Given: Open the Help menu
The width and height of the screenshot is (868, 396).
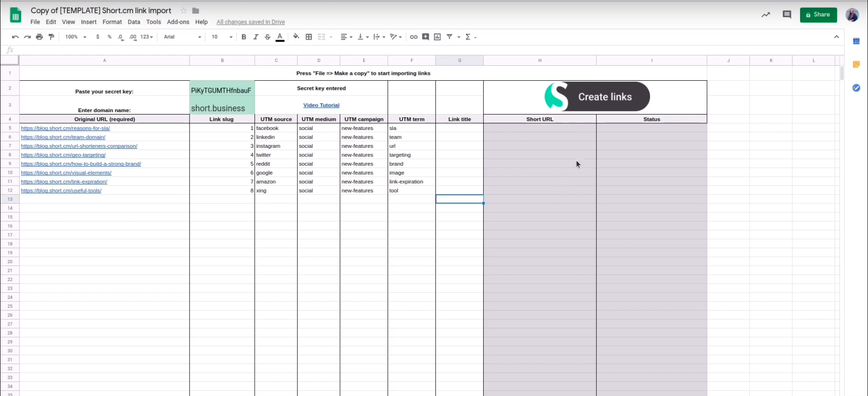Looking at the screenshot, I should point(201,22).
